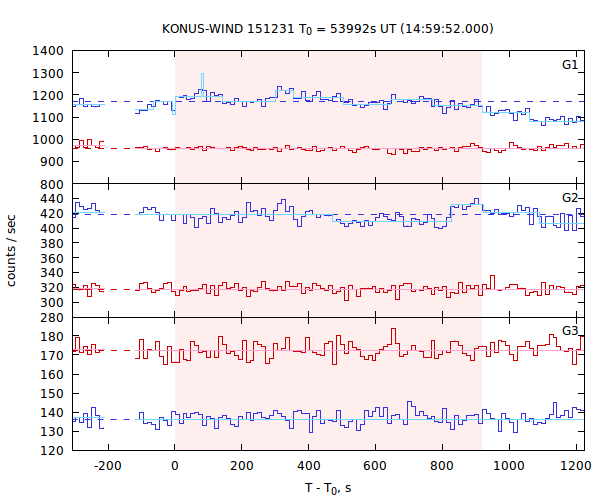The height and width of the screenshot is (500, 600).
Task: Select the G3 panel label
Action: [570, 331]
